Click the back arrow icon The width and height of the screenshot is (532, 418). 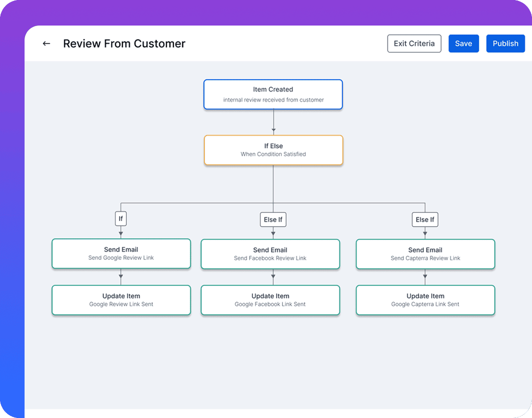(x=47, y=43)
